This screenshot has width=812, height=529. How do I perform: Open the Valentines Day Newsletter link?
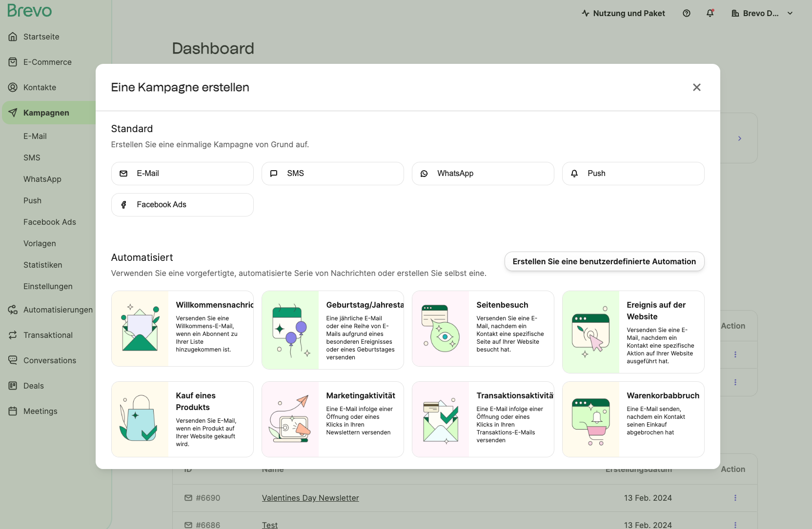click(310, 498)
